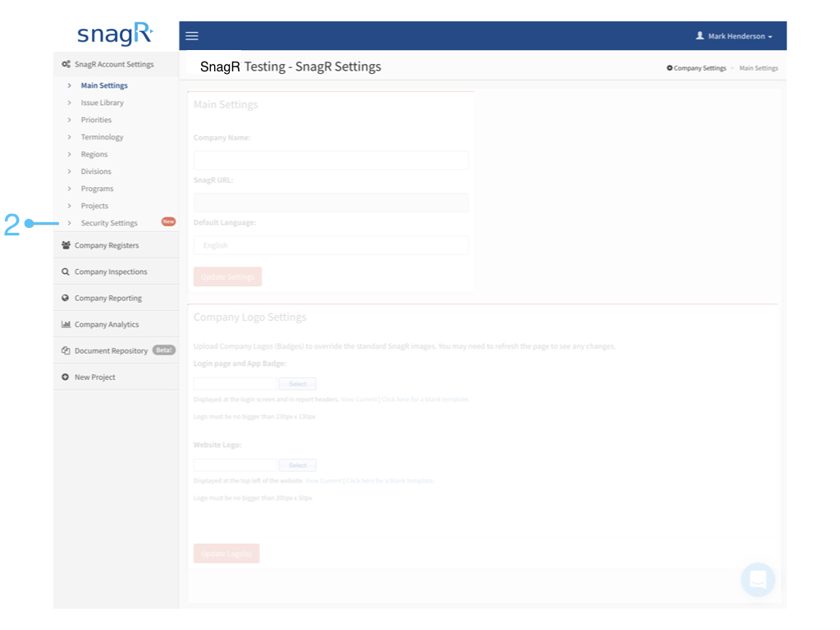The height and width of the screenshot is (630, 840).
Task: Click the globe icon for Company Reporting
Action: tap(66, 298)
